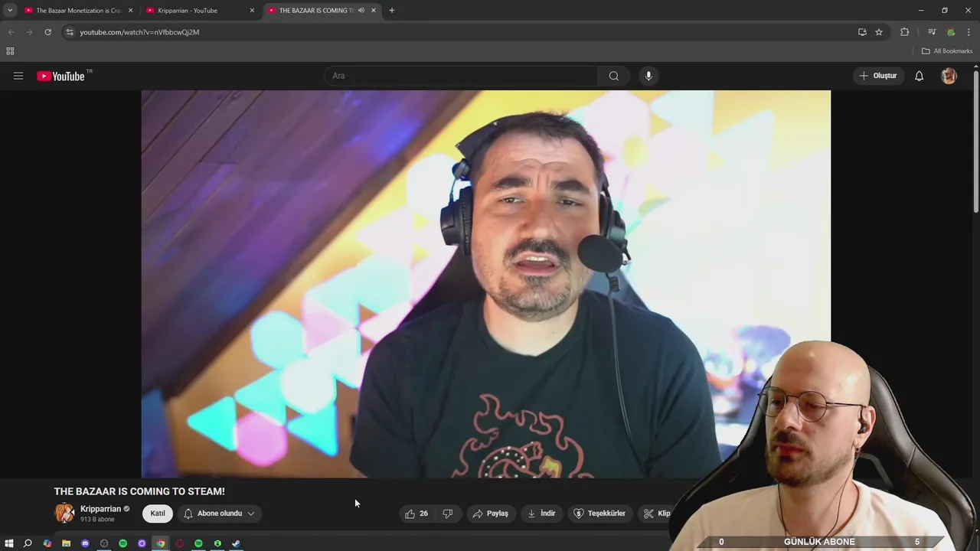Click video title THE BAZAAR IS COMING TO STEAM!
The width and height of the screenshot is (980, 551).
(x=139, y=491)
